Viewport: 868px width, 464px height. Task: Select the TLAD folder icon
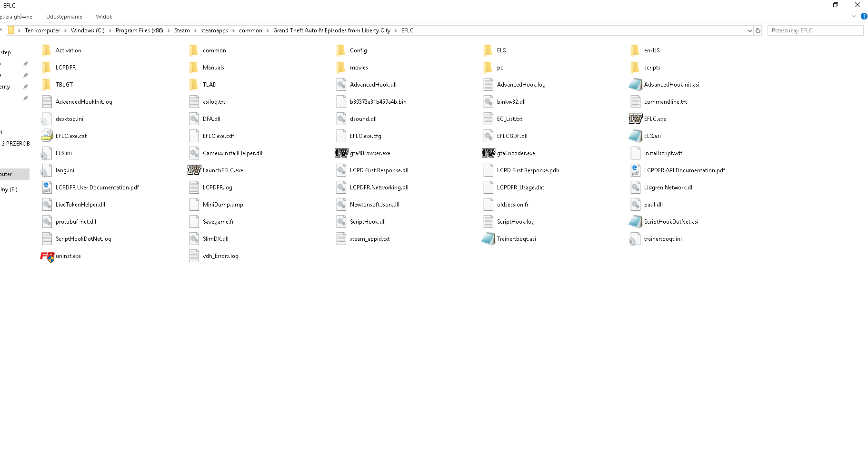(194, 85)
